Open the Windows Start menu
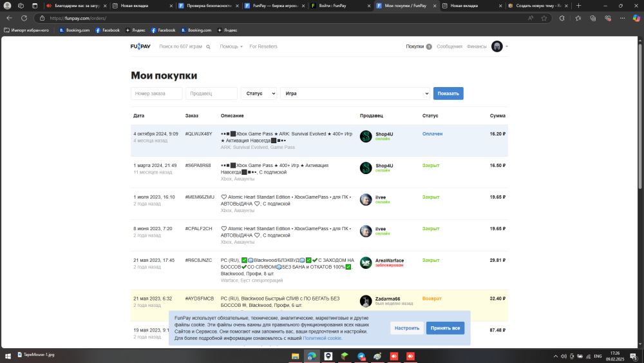 [x=7, y=356]
